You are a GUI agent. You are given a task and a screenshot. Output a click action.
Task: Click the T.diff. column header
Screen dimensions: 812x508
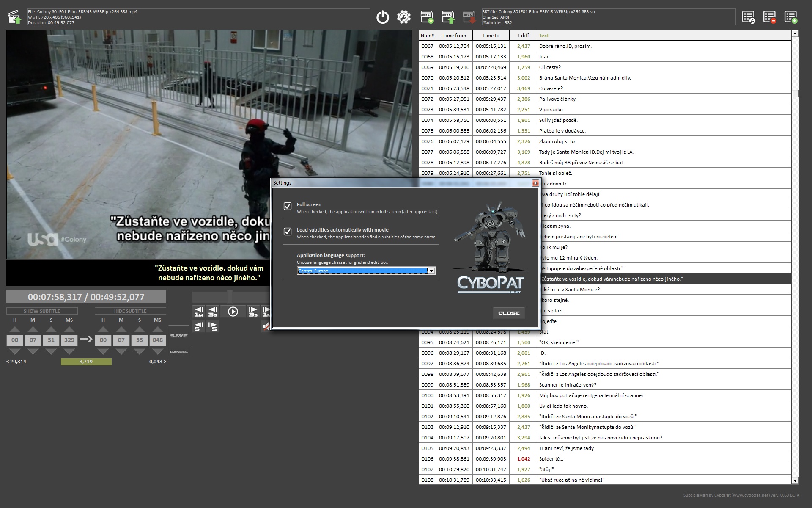(524, 36)
